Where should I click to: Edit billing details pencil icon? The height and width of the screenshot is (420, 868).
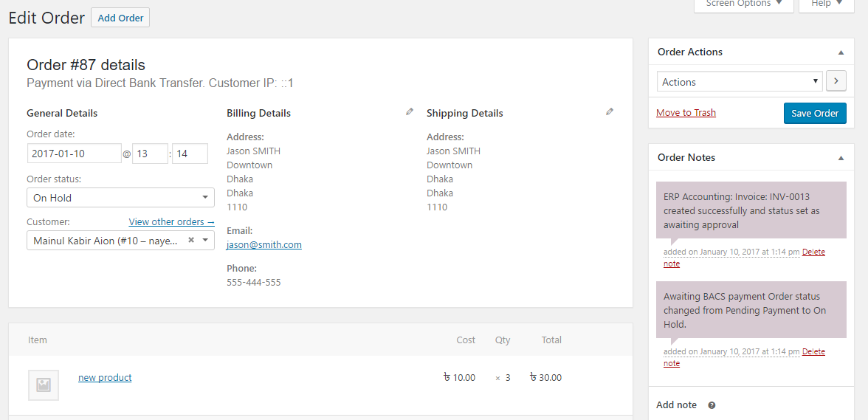click(x=410, y=112)
